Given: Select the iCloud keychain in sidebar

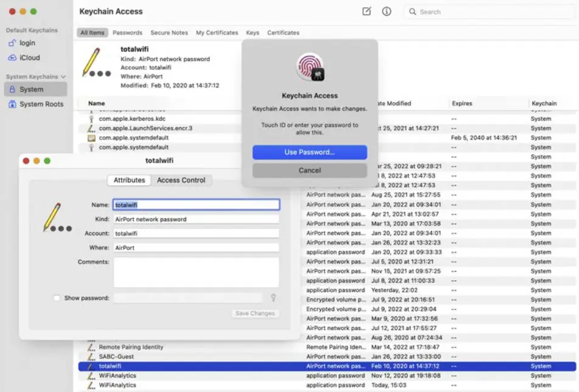Looking at the screenshot, I should 29,58.
